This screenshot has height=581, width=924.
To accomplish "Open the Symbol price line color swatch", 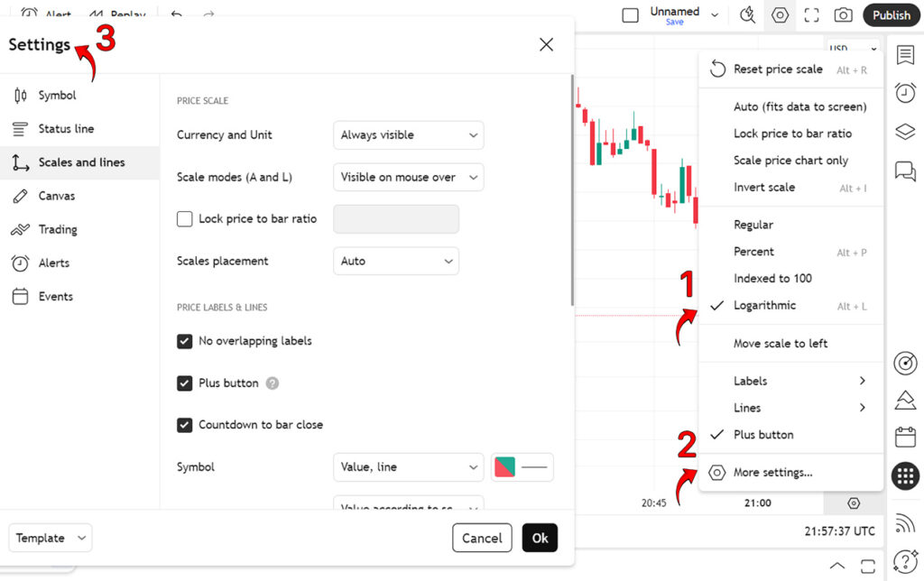I will pyautogui.click(x=505, y=467).
